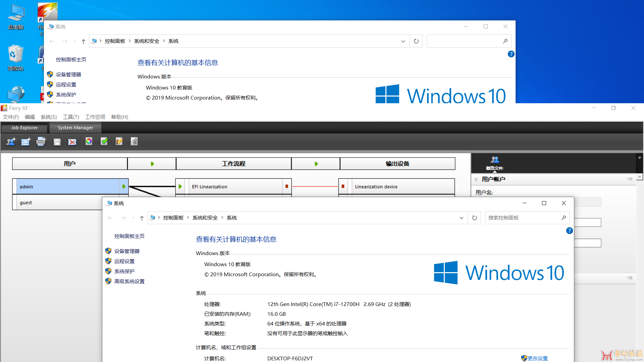Click the delete red X icon
This screenshot has width=644, height=362.
click(72, 142)
